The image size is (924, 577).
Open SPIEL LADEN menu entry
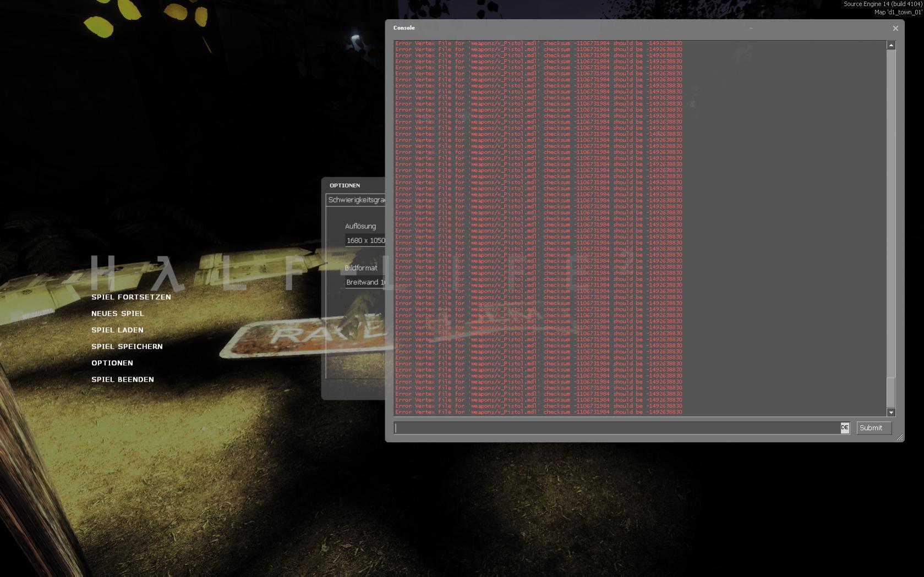coord(117,330)
